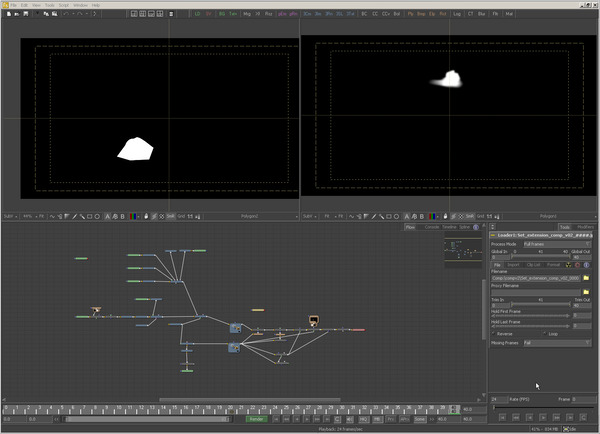Click the New composition icon in the toolbar
The height and width of the screenshot is (434, 600).
coord(9,14)
